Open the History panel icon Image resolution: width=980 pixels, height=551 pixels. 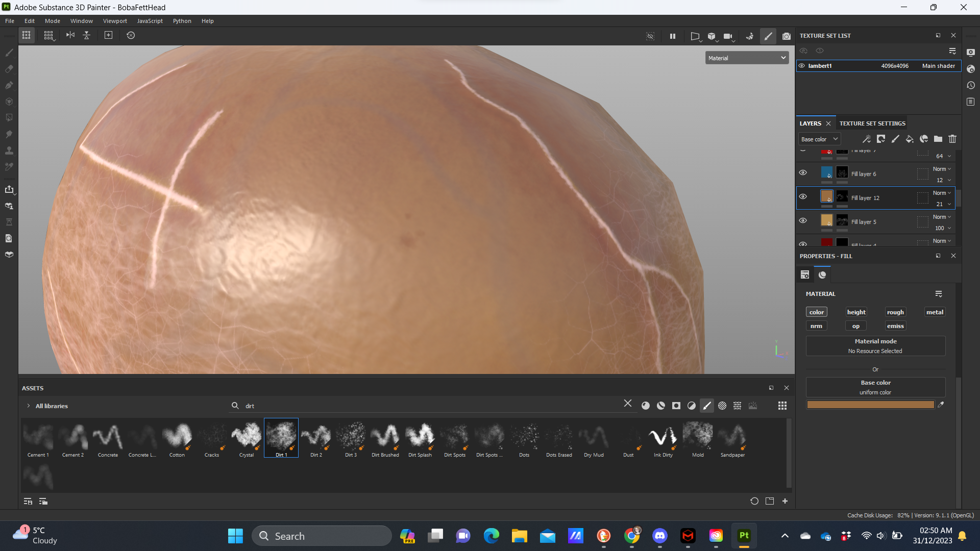pyautogui.click(x=971, y=85)
